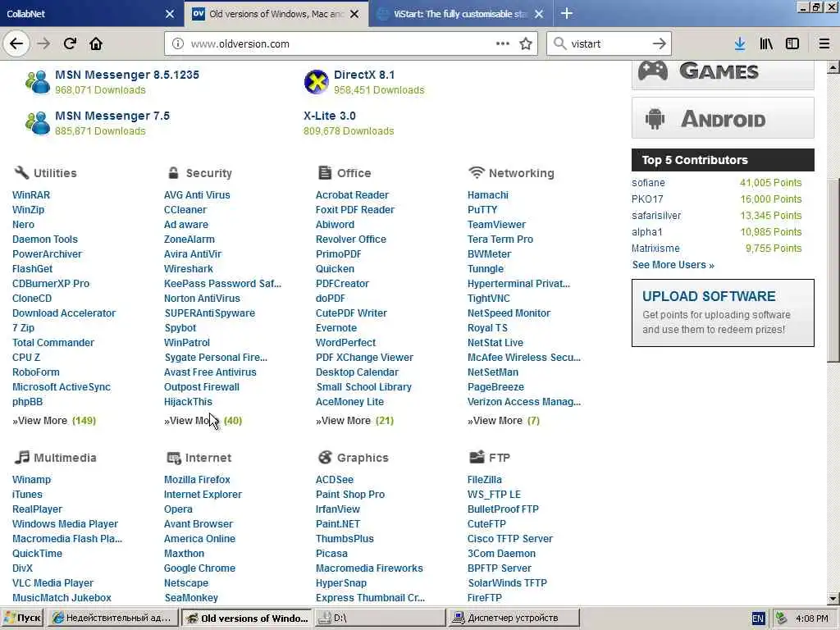Click the UPLOAD SOFTWARE banner

723,313
